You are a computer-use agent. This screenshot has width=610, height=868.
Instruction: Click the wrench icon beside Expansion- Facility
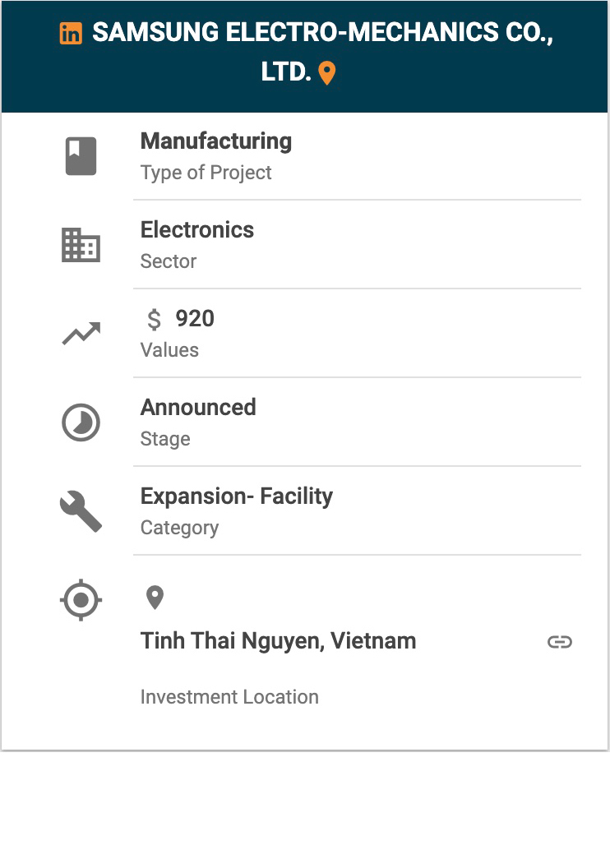(x=81, y=511)
